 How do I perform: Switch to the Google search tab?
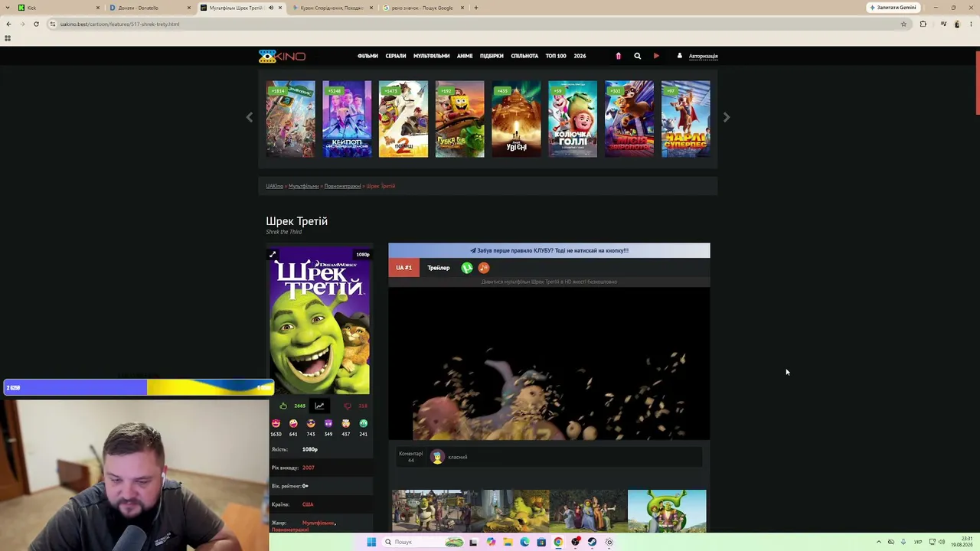click(x=423, y=8)
